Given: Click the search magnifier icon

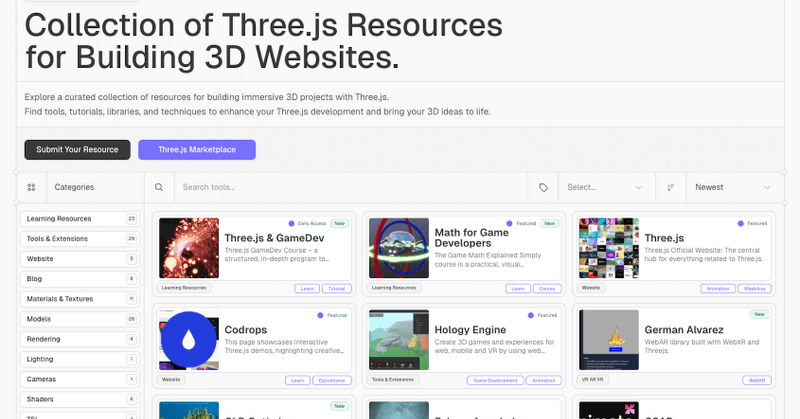Looking at the screenshot, I should (159, 187).
